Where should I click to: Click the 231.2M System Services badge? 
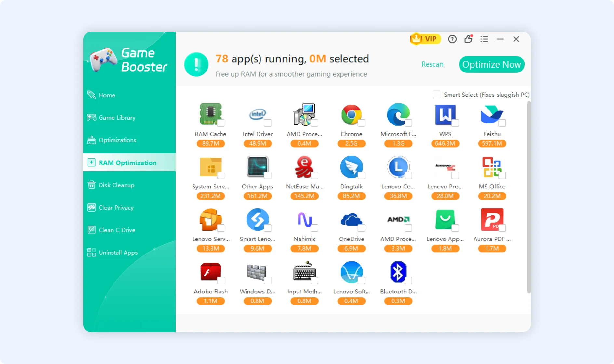click(210, 196)
